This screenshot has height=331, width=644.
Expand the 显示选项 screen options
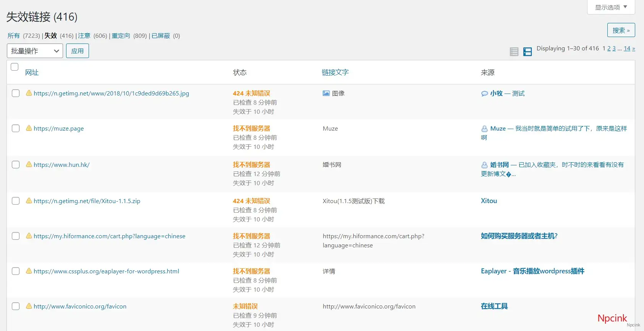pos(611,7)
